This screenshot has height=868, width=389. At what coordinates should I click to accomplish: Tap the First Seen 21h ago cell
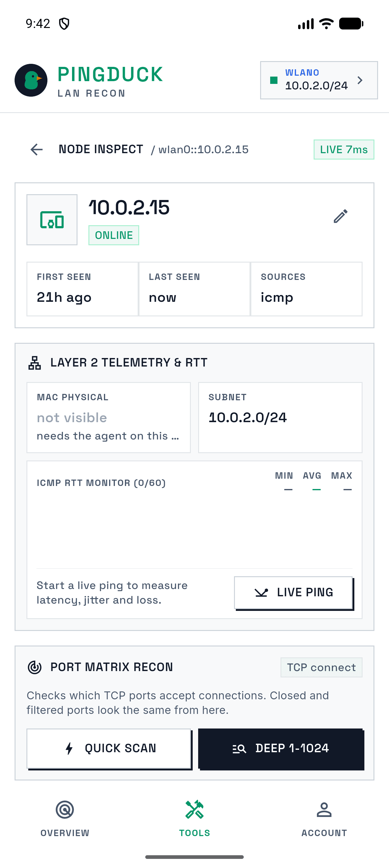(x=82, y=289)
